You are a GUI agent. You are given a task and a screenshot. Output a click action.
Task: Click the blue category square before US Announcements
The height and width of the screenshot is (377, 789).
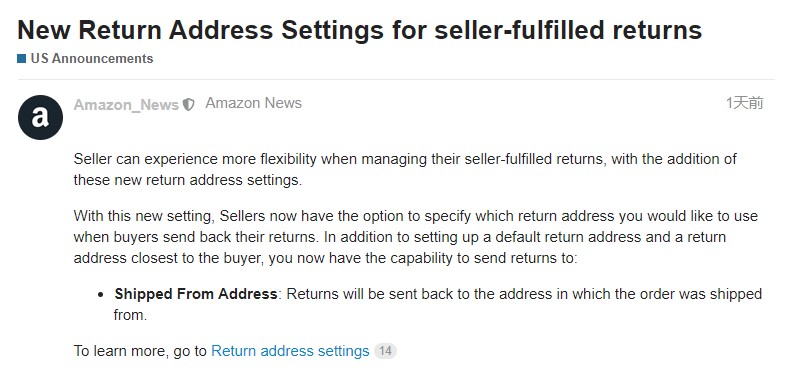pyautogui.click(x=22, y=58)
